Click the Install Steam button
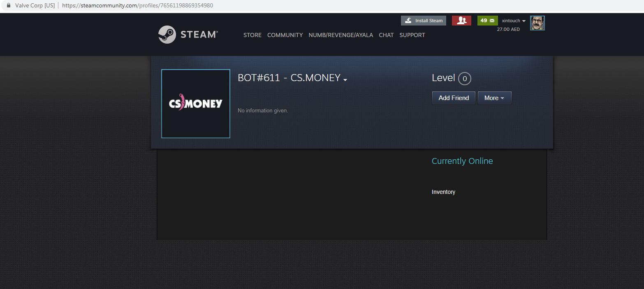This screenshot has height=289, width=644. 424,21
